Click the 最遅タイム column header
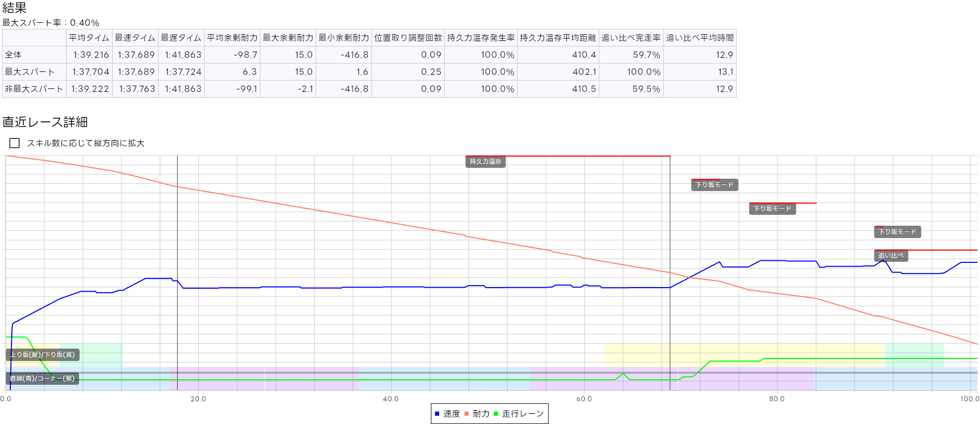980x424 pixels. tap(181, 38)
